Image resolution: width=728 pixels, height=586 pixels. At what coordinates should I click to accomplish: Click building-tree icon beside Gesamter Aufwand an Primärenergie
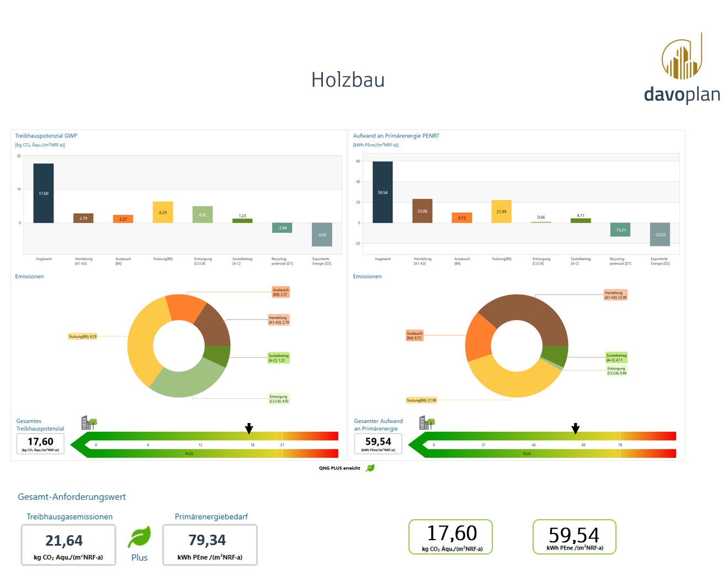pyautogui.click(x=427, y=423)
